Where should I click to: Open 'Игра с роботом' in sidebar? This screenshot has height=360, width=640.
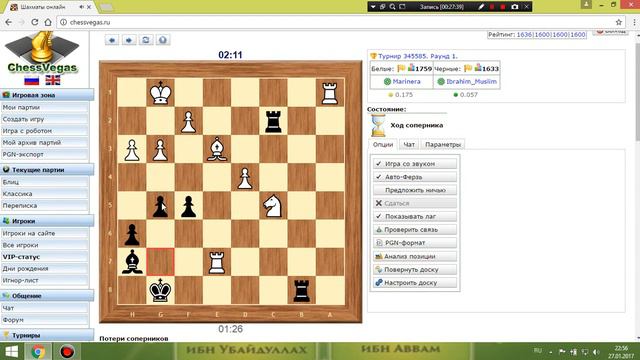[x=44, y=131]
